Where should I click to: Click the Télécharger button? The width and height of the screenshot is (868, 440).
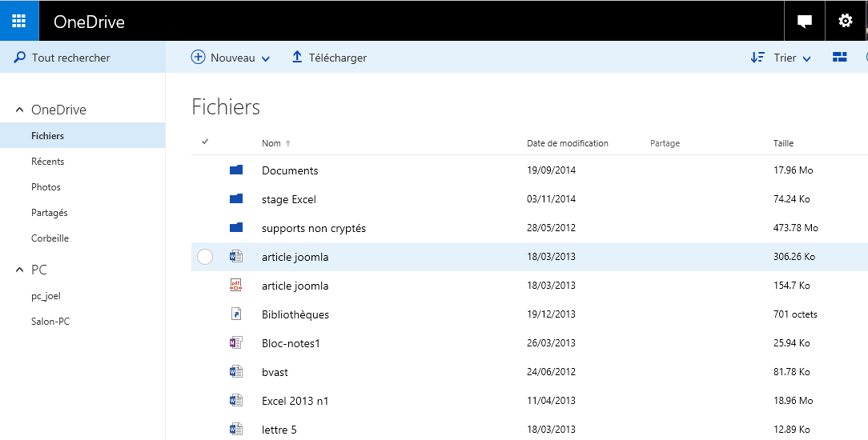click(329, 58)
